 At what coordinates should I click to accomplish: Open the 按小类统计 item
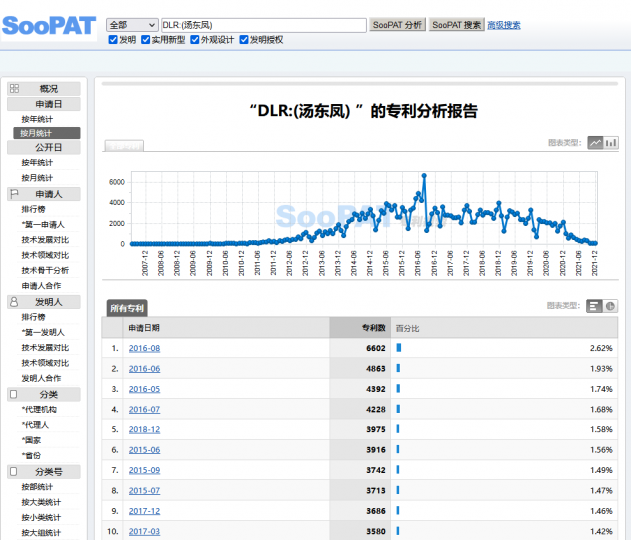click(41, 517)
